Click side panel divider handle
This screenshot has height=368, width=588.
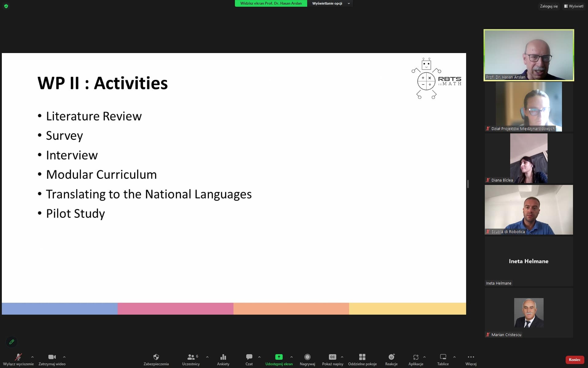(x=468, y=184)
